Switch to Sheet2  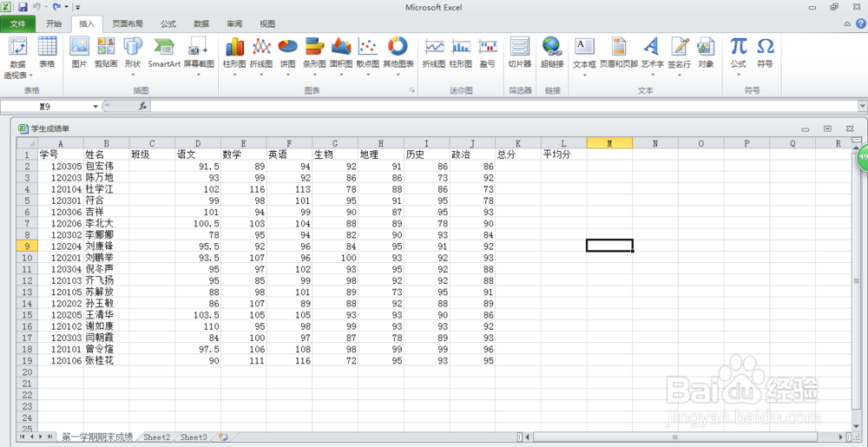point(156,437)
